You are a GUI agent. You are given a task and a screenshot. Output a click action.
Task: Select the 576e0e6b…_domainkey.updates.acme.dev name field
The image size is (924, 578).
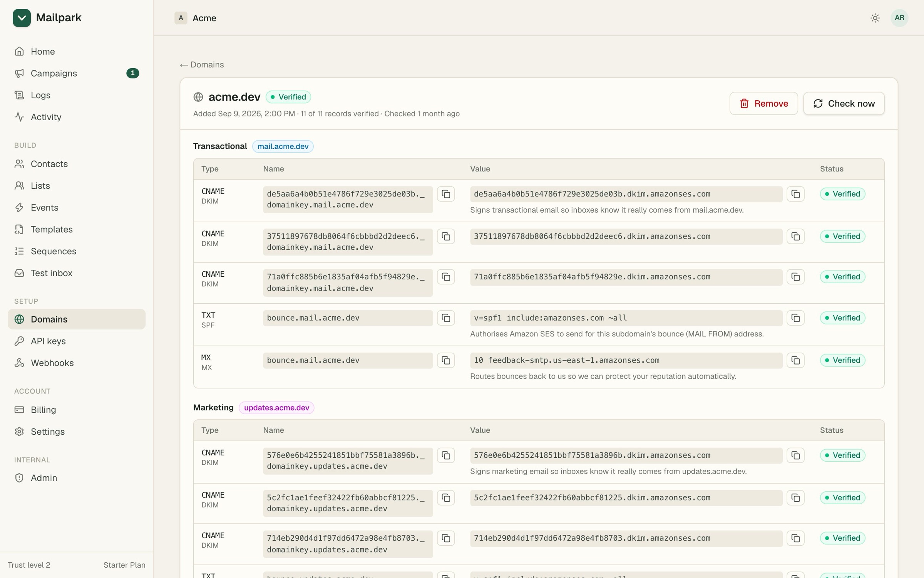pos(348,461)
